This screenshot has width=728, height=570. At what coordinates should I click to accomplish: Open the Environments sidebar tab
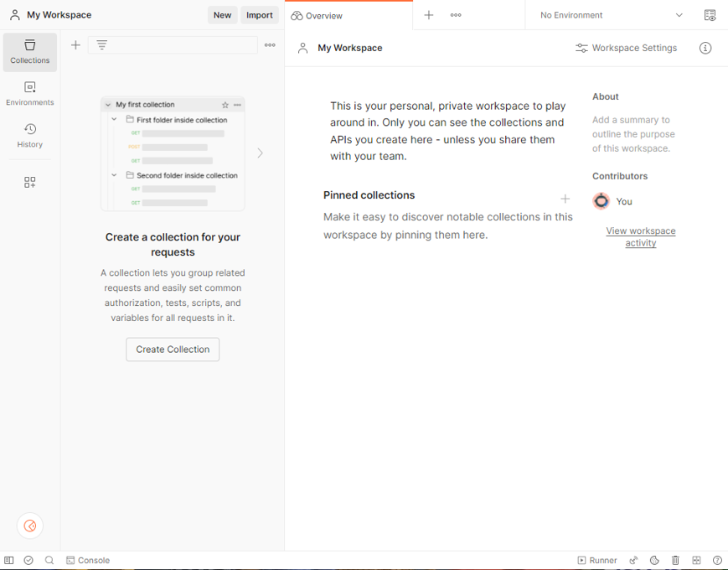point(29,94)
